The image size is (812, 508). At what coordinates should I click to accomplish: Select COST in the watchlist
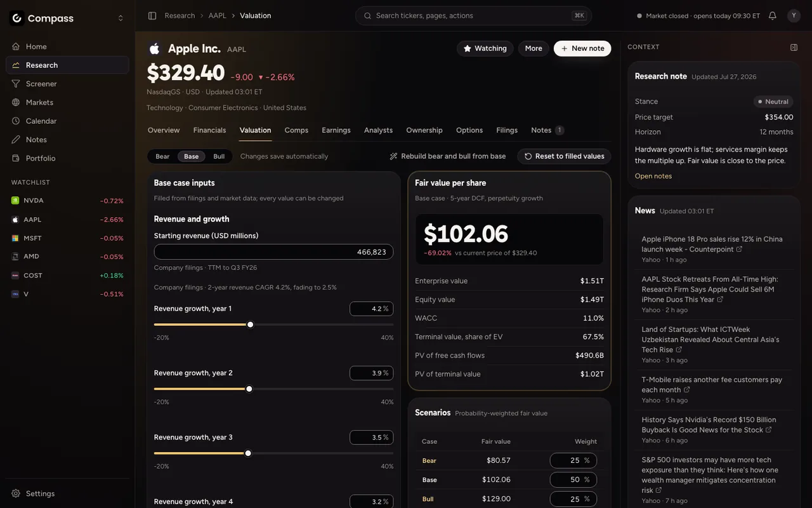click(x=67, y=276)
